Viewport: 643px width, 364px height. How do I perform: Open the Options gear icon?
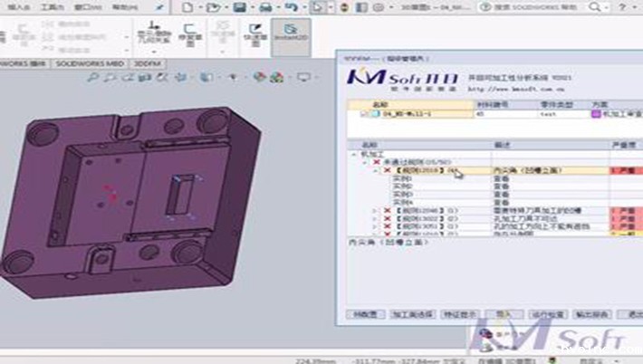pos(379,7)
